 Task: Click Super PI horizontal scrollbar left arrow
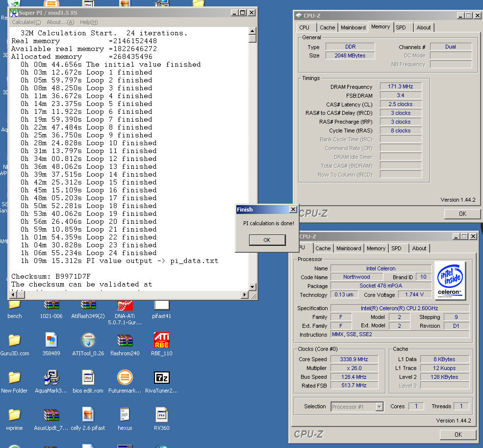(13, 294)
